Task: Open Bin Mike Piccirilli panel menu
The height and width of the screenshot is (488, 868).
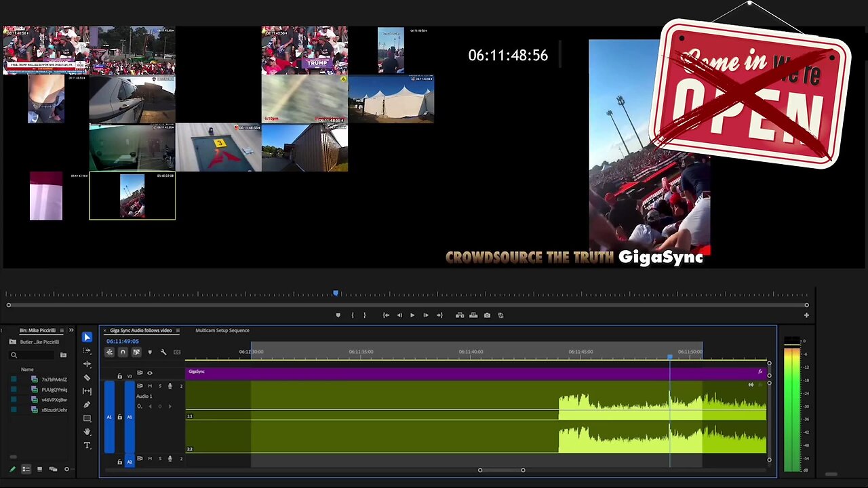Action: coord(62,330)
